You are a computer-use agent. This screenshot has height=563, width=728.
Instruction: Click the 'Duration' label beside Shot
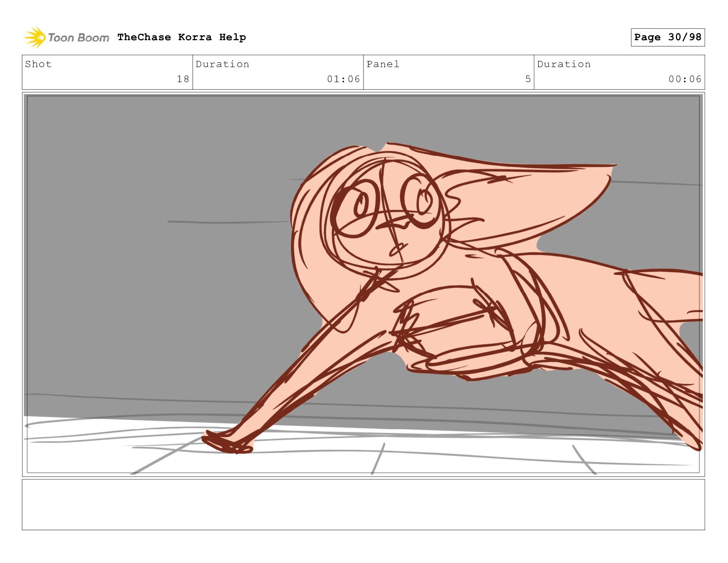coord(222,64)
